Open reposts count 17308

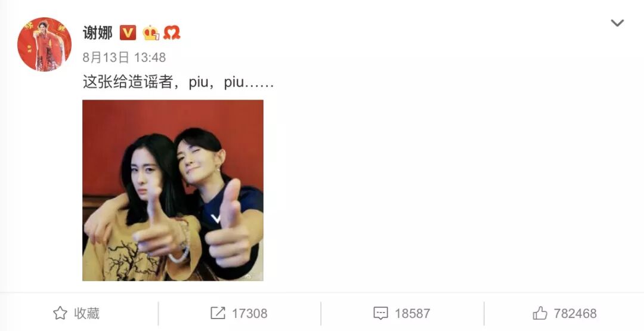pyautogui.click(x=250, y=314)
